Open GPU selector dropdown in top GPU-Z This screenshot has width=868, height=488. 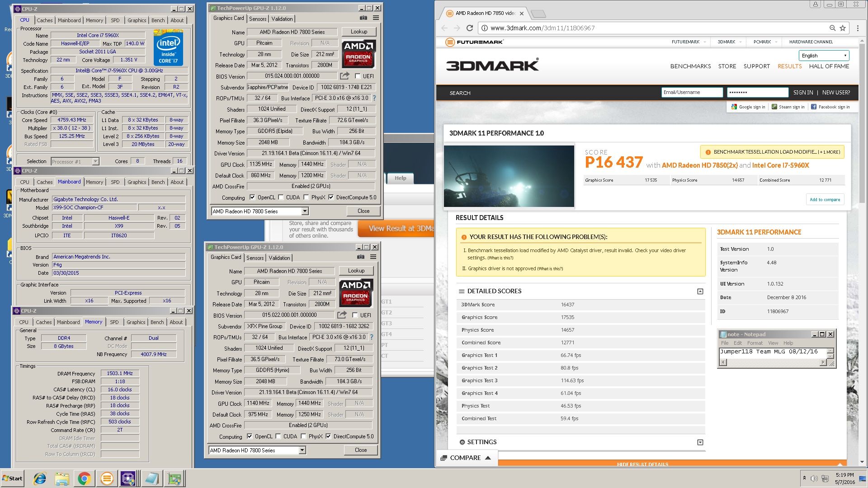(305, 211)
